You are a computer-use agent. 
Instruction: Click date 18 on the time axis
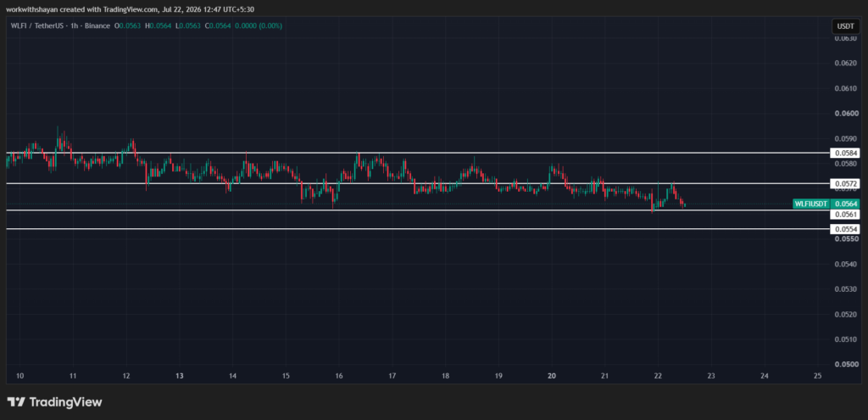click(x=445, y=376)
